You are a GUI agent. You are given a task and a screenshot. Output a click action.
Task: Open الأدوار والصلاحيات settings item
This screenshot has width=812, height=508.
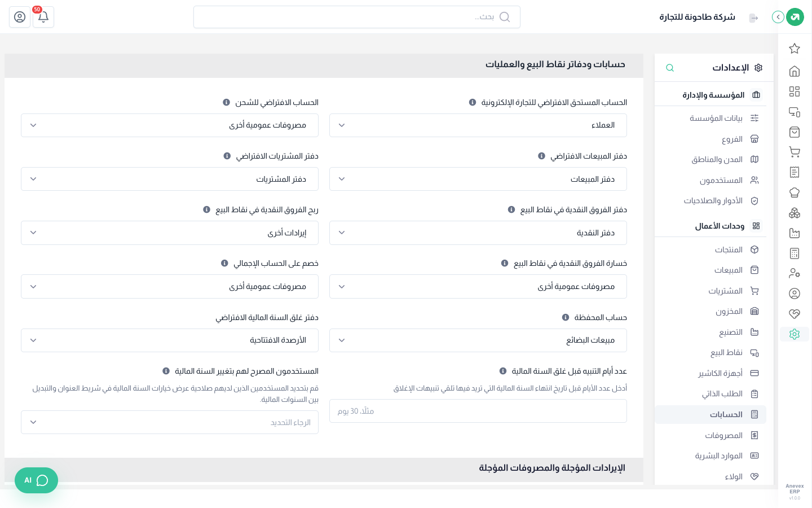click(710, 200)
